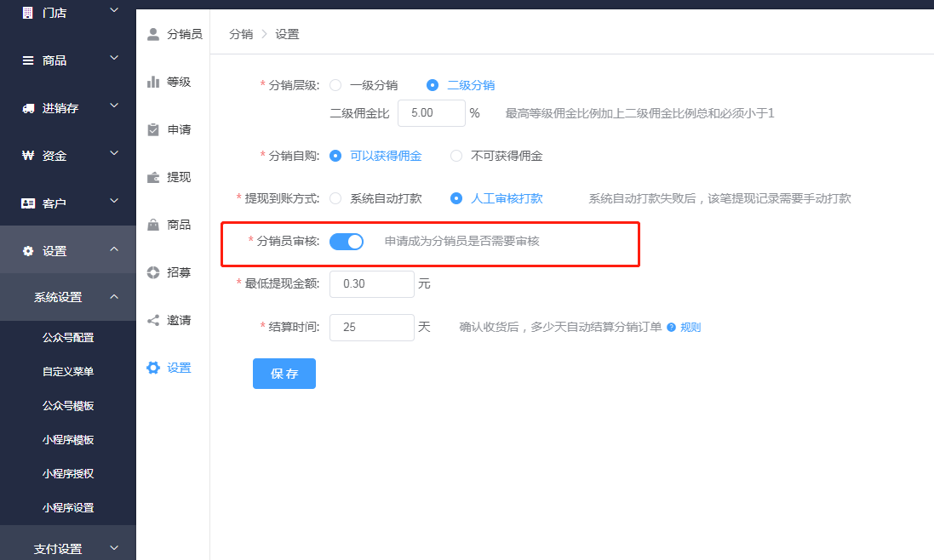Viewport: 934px width, 560px height.
Task: Collapse the 设置 menu chevron
Action: pyautogui.click(x=114, y=249)
